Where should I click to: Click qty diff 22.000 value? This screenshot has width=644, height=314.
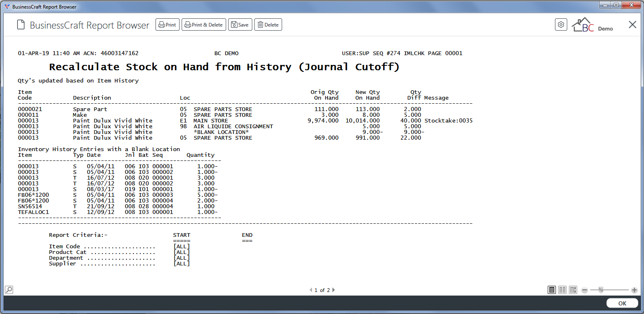pyautogui.click(x=411, y=138)
